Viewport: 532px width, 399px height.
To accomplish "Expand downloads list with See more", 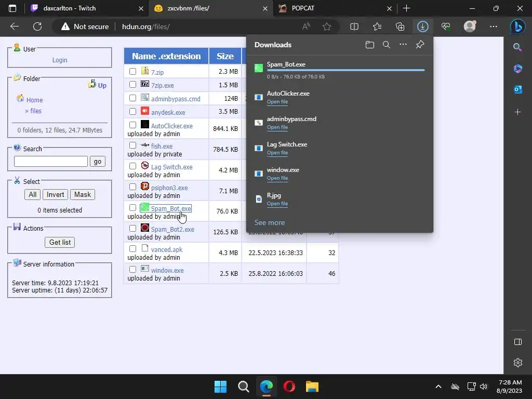I will pos(270,222).
